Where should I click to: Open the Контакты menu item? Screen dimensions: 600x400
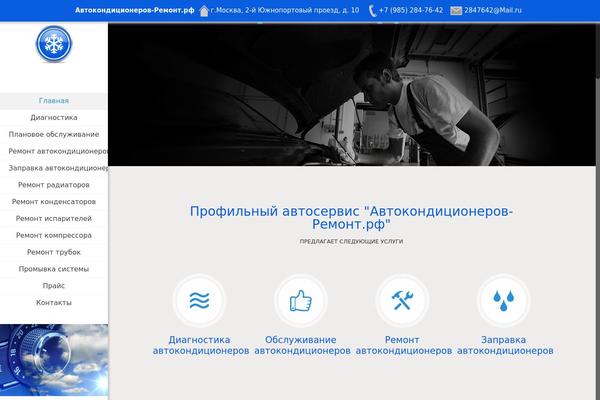(x=54, y=303)
